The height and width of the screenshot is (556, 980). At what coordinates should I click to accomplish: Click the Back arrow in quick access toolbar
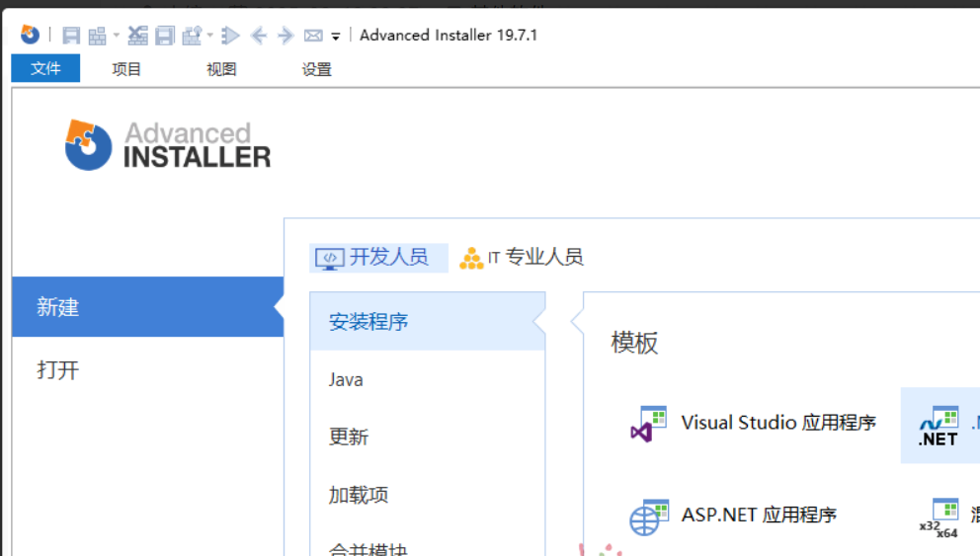click(x=259, y=36)
